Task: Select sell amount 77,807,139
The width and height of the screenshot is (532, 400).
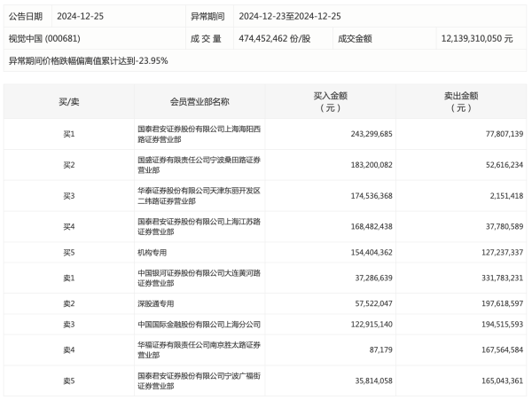Action: 505,134
